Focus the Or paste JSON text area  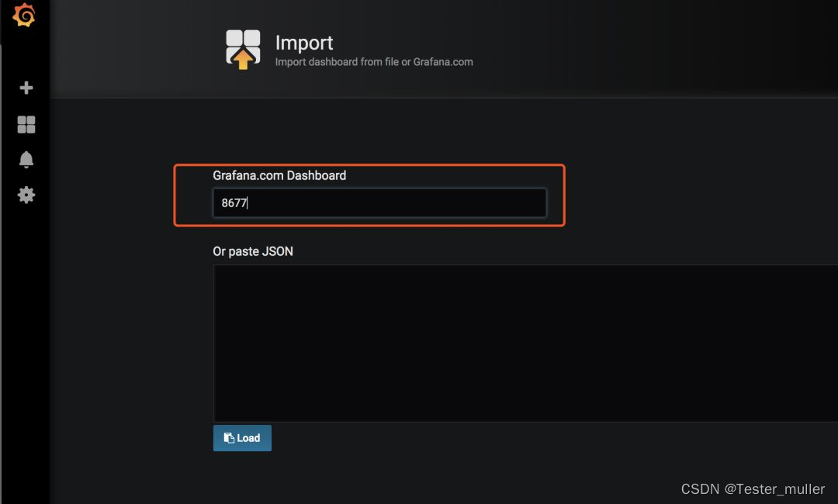[x=525, y=343]
